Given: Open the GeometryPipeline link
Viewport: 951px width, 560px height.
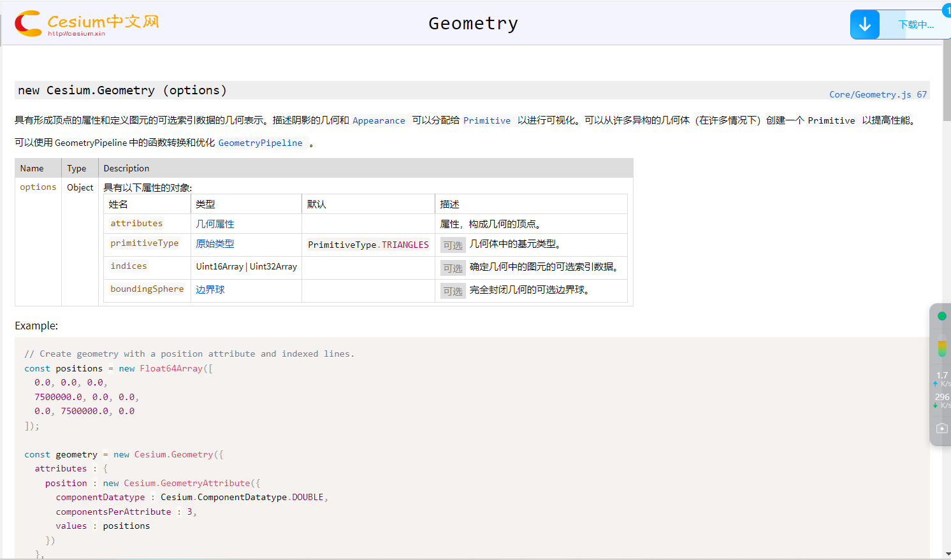Looking at the screenshot, I should point(260,143).
